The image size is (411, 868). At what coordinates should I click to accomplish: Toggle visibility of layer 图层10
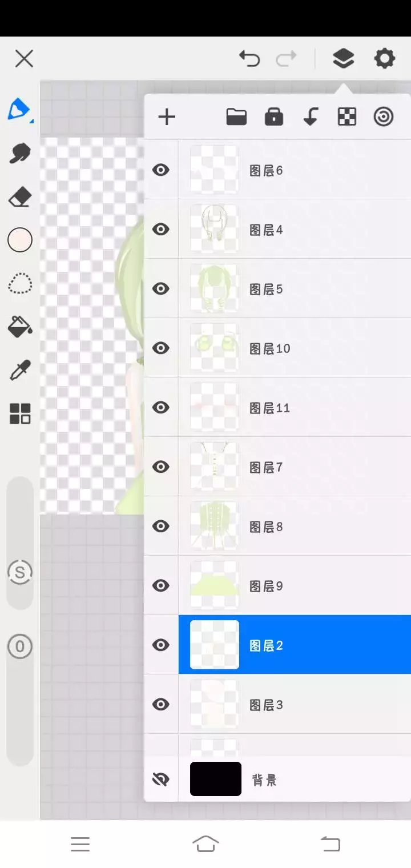(x=161, y=348)
